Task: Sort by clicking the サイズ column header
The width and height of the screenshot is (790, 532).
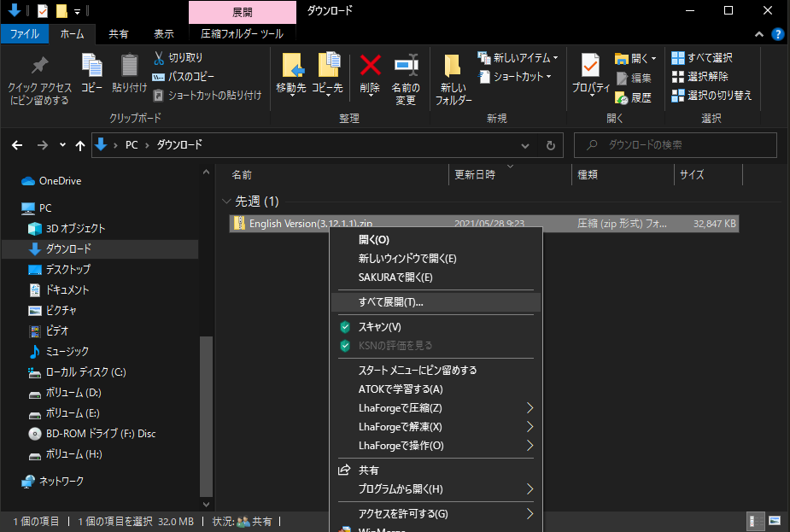Action: (692, 174)
